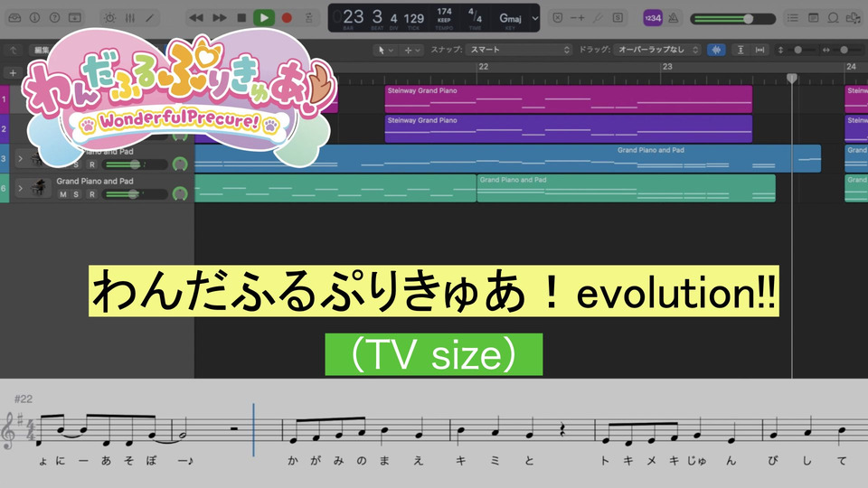Adjust track 6 volume fader

tap(136, 194)
